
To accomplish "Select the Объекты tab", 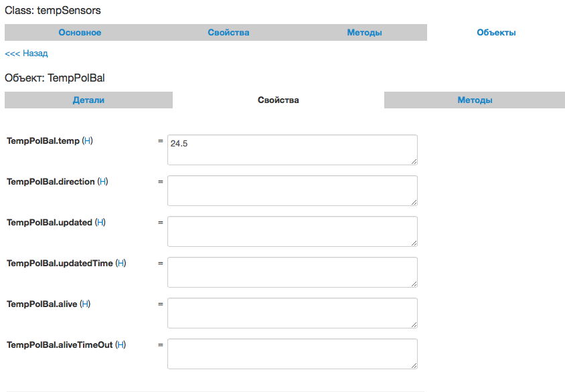I will (x=496, y=33).
